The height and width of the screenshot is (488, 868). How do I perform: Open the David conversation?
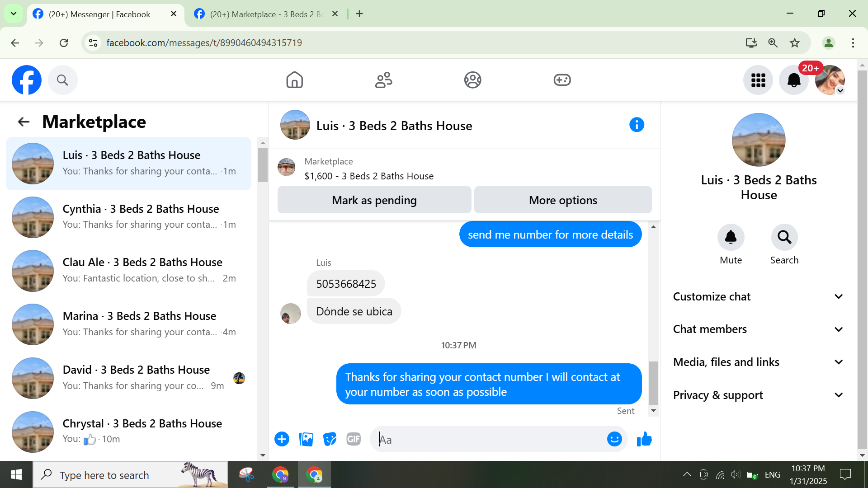coord(128,378)
